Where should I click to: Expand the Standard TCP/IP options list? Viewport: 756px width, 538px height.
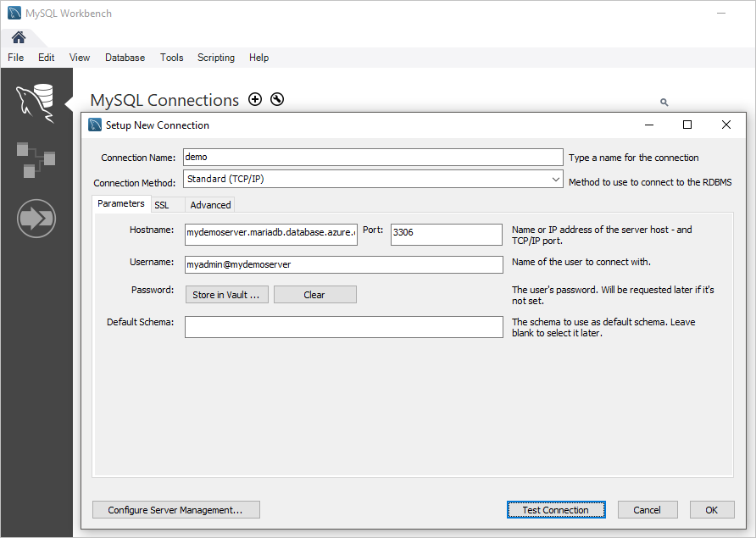555,179
